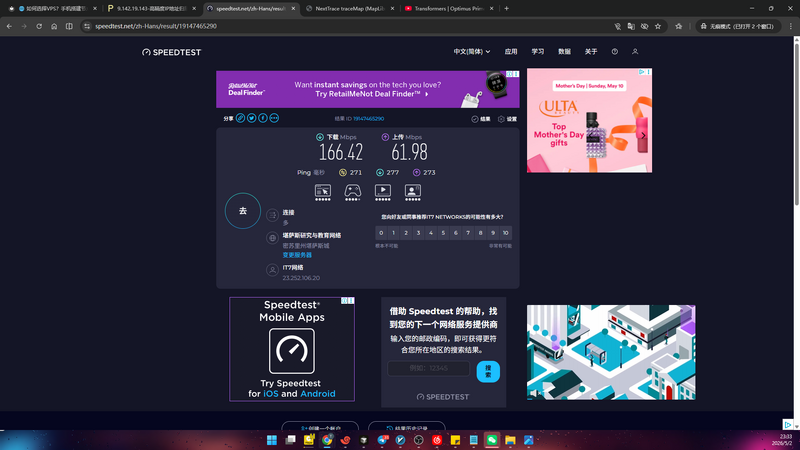Click next arrow on ULTA ad
800x450 pixels.
click(x=643, y=135)
